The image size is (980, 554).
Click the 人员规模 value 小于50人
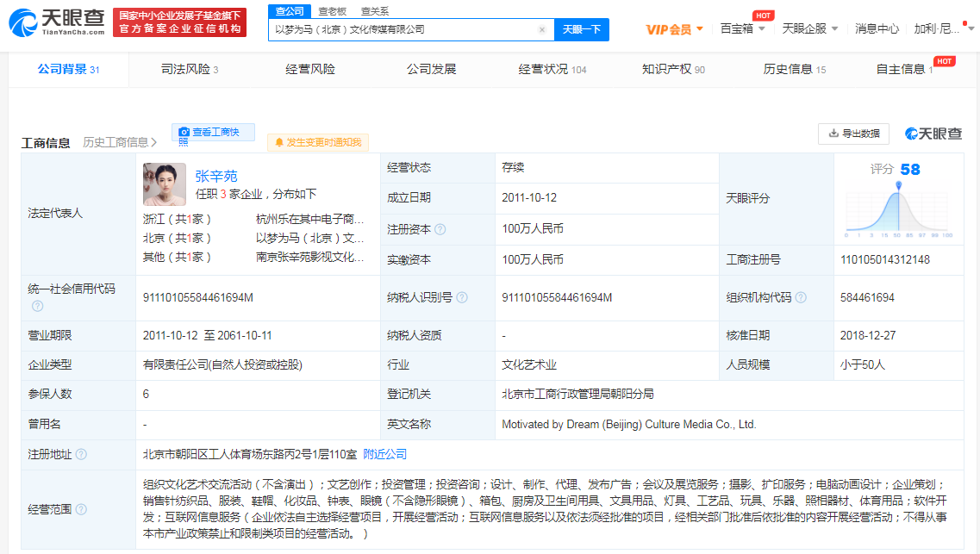[x=863, y=364]
